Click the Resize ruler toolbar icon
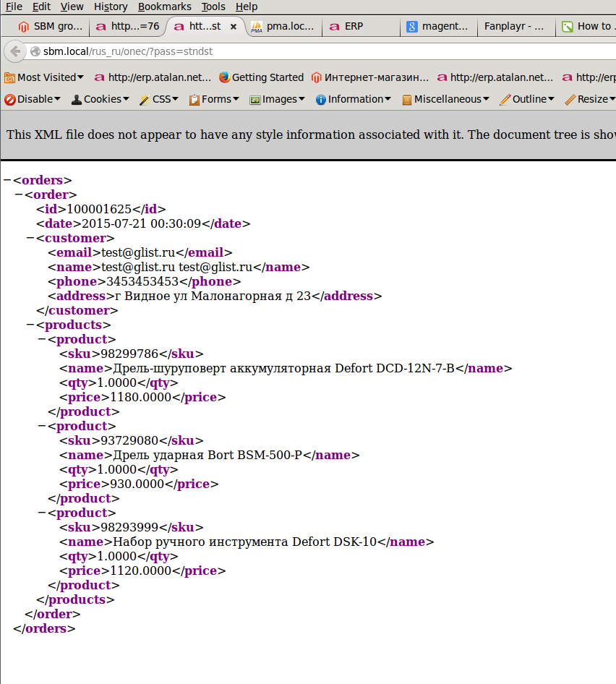The image size is (616, 684). pos(570,100)
